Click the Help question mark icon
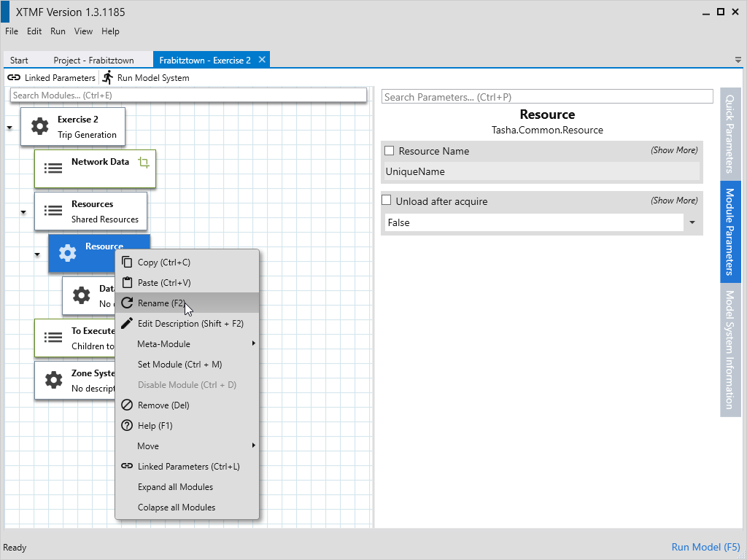This screenshot has width=747, height=560. pos(127,426)
